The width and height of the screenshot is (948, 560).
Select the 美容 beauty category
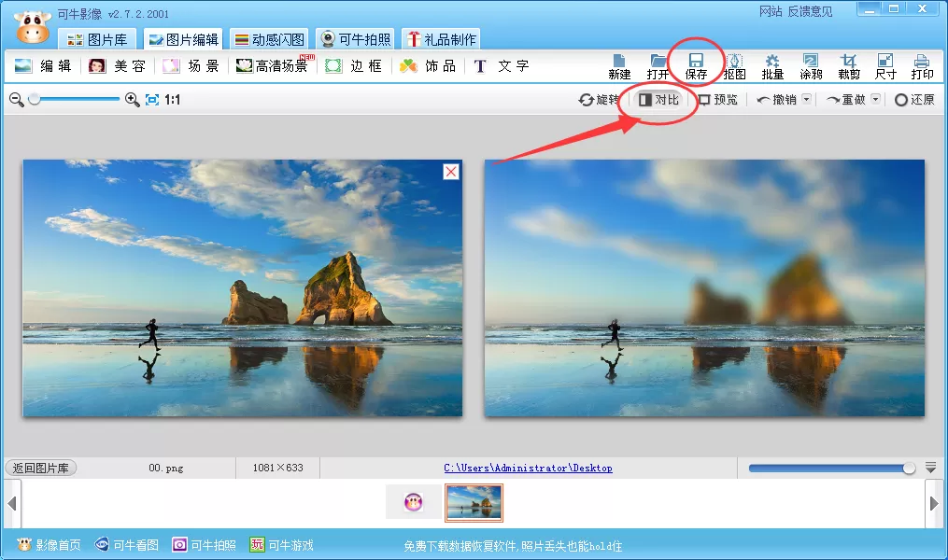coord(117,66)
